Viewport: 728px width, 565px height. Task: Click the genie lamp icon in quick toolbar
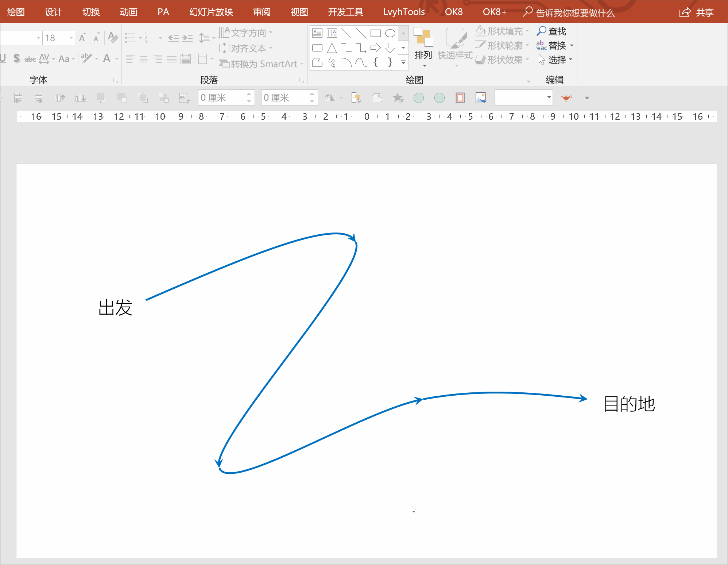point(566,98)
